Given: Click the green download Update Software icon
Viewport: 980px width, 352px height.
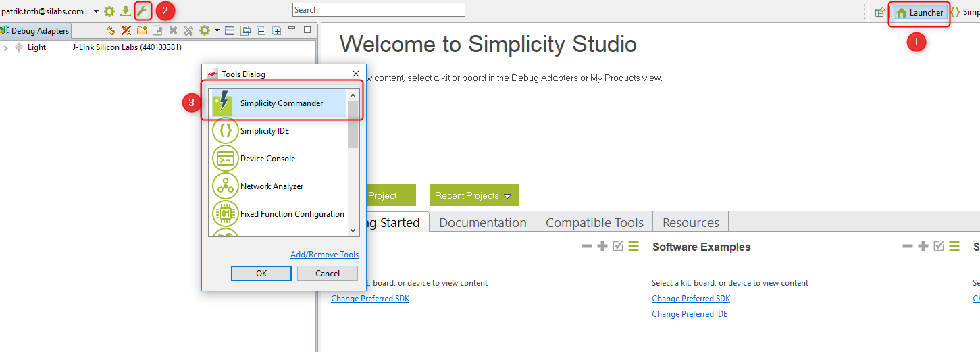Looking at the screenshot, I should click(x=126, y=11).
